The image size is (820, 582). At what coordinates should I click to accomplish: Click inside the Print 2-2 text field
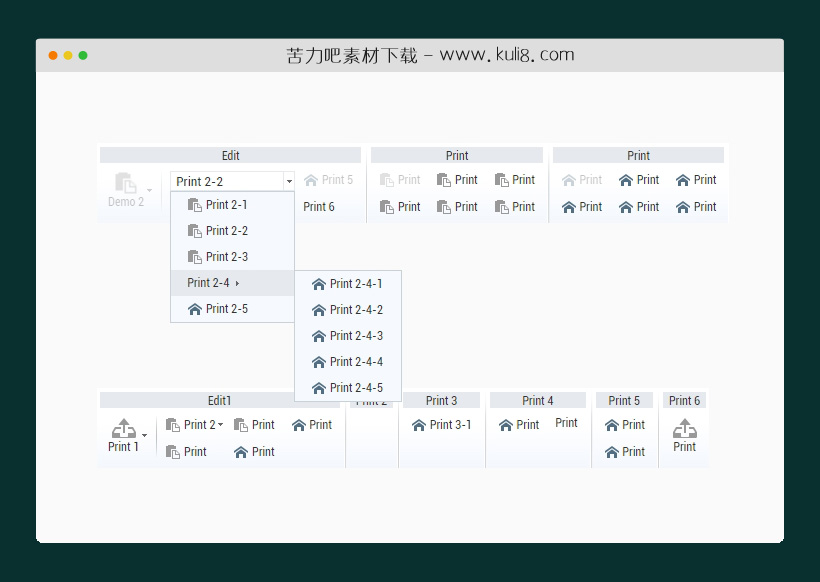226,182
